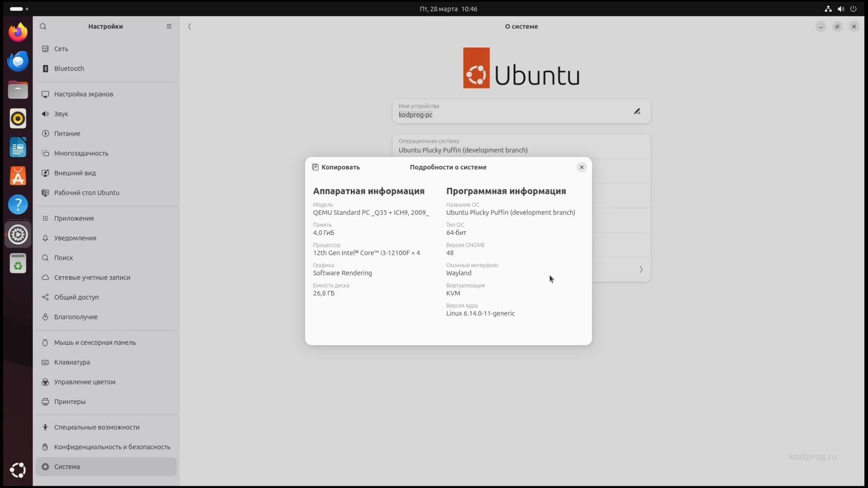Click the disk capacity 26,8 ГБ
The width and height of the screenshot is (868, 488).
click(324, 293)
